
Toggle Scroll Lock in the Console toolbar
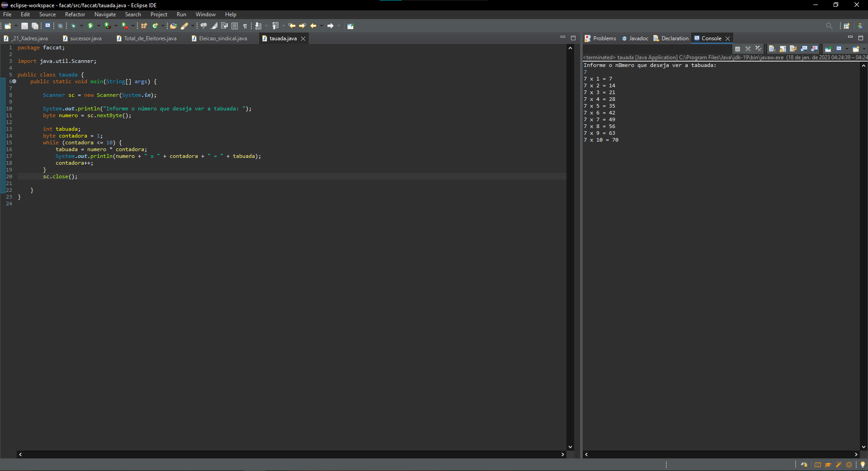pos(783,49)
